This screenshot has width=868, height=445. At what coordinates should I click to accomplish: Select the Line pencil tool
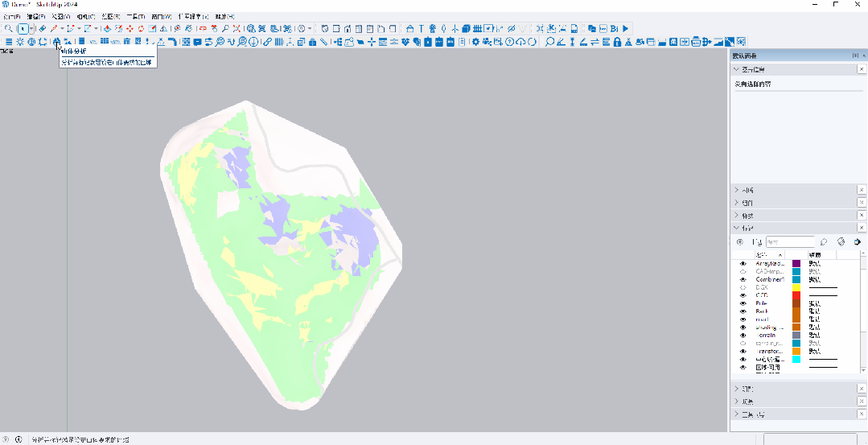click(x=53, y=29)
